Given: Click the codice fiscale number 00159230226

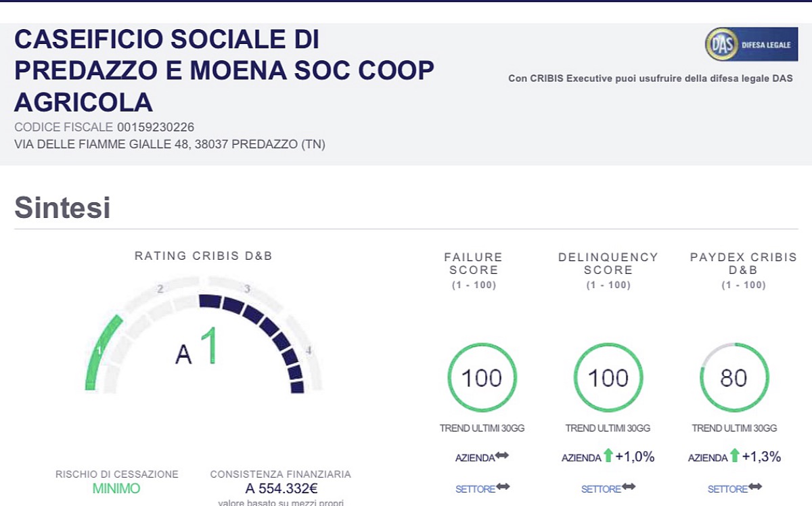Looking at the screenshot, I should 156,127.
